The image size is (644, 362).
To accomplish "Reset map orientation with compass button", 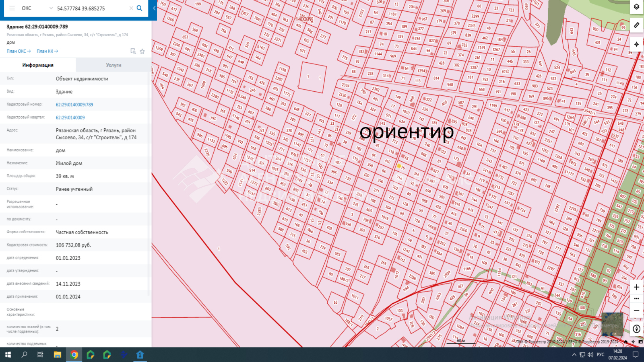I will (636, 329).
